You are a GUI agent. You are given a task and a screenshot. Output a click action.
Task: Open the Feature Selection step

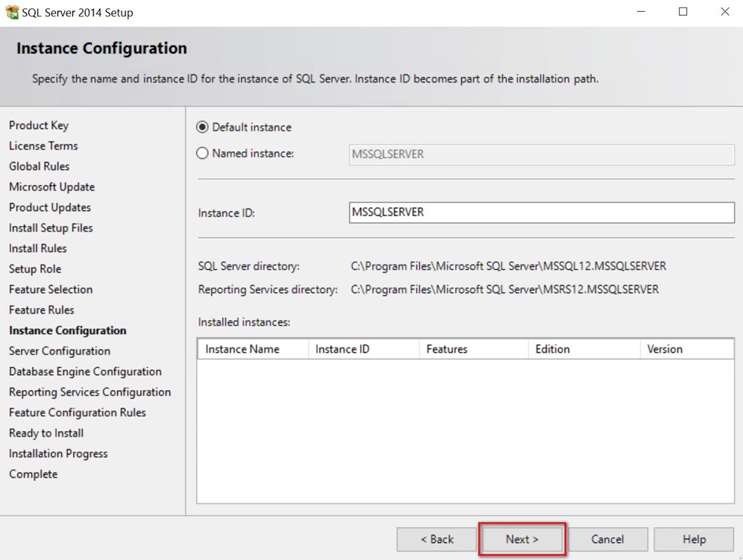click(51, 289)
